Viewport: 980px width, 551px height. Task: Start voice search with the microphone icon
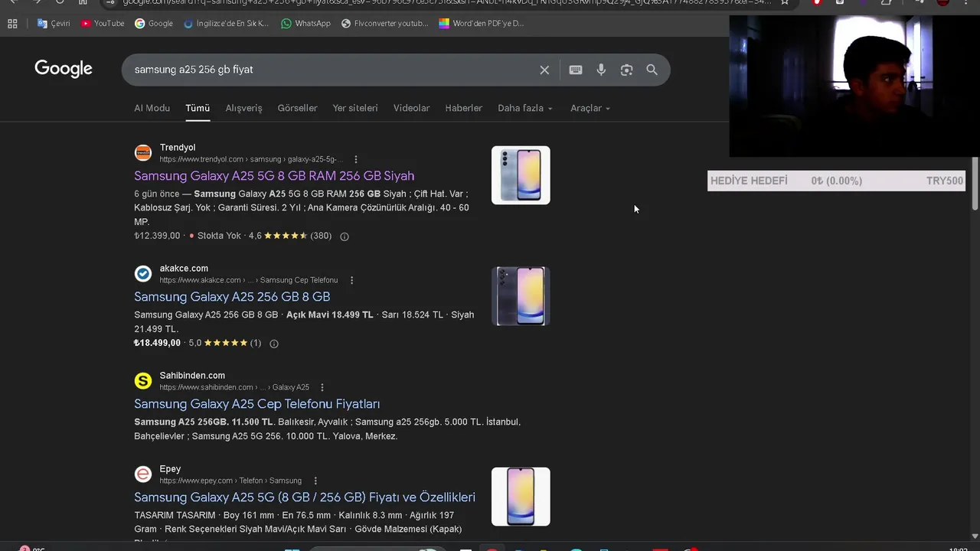click(601, 70)
